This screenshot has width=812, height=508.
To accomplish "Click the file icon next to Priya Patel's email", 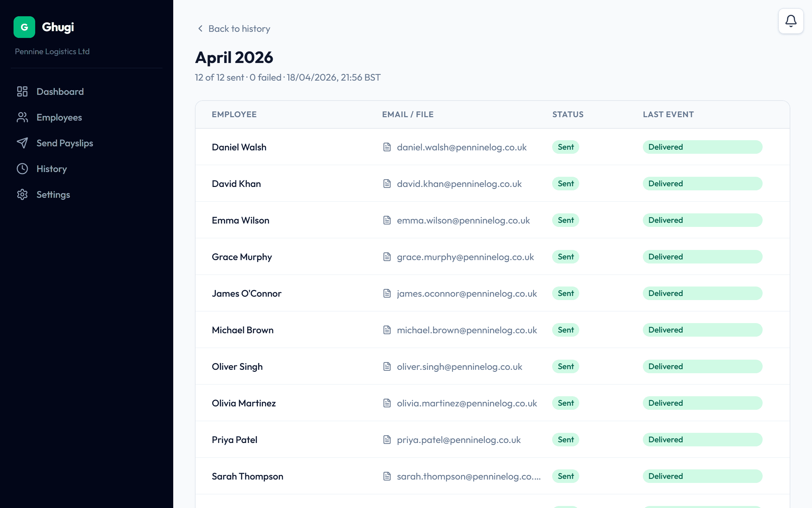I will pyautogui.click(x=387, y=440).
